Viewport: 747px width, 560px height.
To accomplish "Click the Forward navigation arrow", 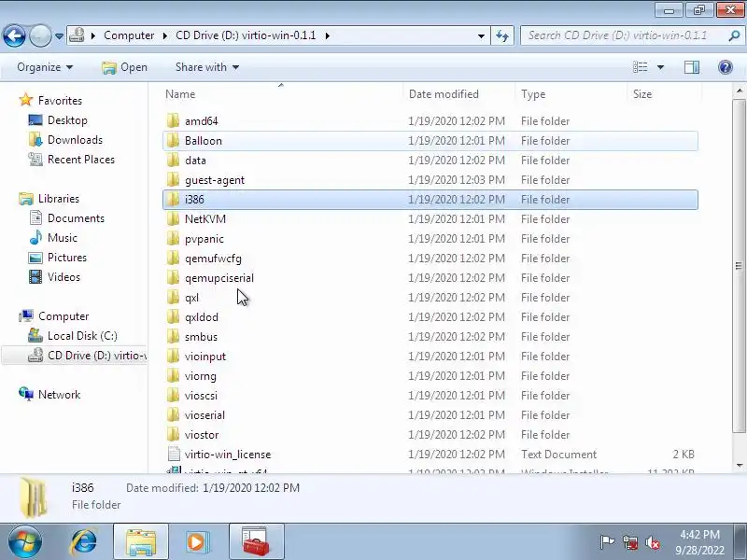I will (40, 35).
